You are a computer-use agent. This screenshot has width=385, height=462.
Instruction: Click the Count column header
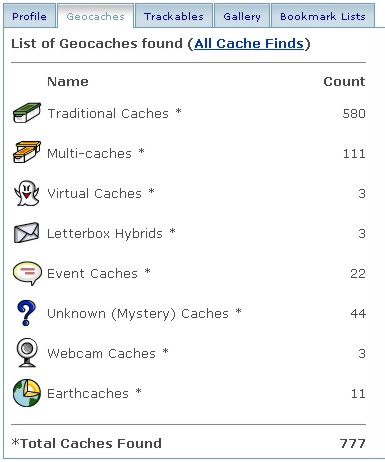(x=344, y=81)
